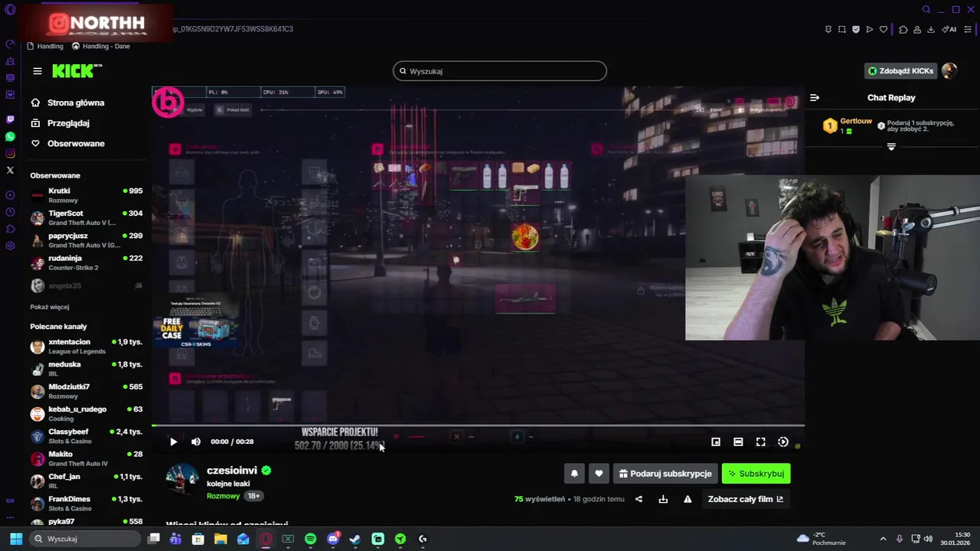
Task: Click the browser search magnifier icon
Action: click(x=926, y=9)
